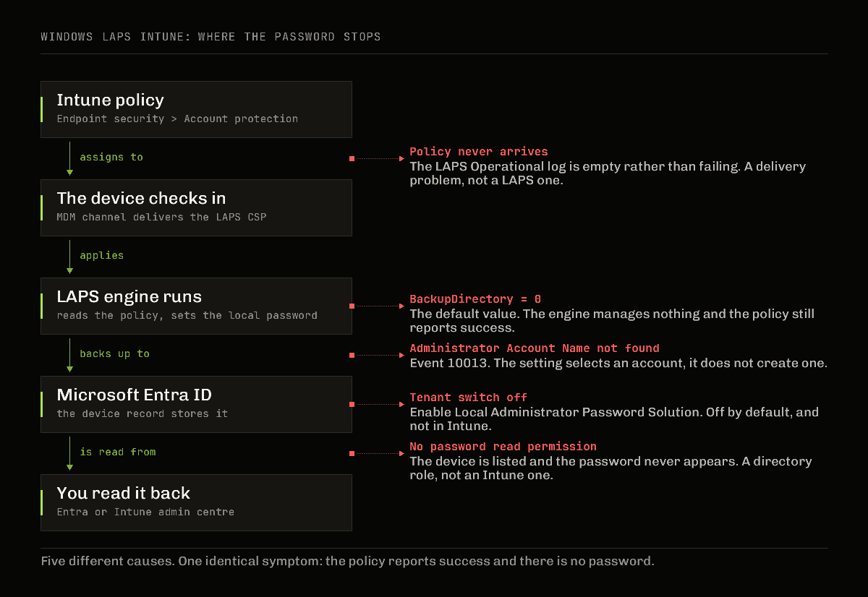The width and height of the screenshot is (868, 597).
Task: Click the 'assigns to' connector label
Action: [111, 157]
